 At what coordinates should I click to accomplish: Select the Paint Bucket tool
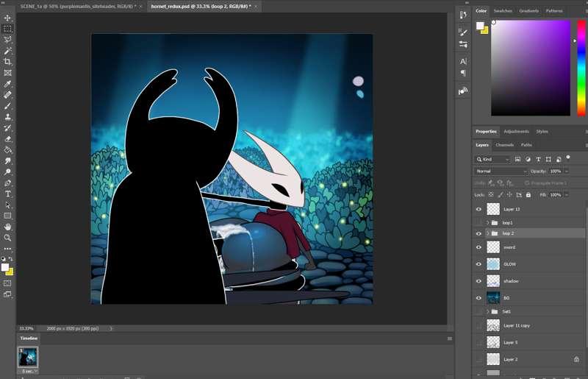point(7,150)
